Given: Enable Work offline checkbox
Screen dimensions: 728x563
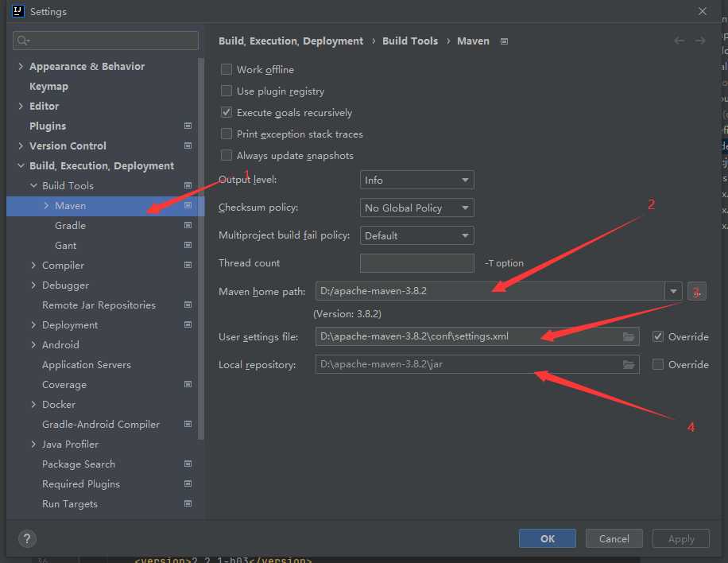Looking at the screenshot, I should (226, 70).
